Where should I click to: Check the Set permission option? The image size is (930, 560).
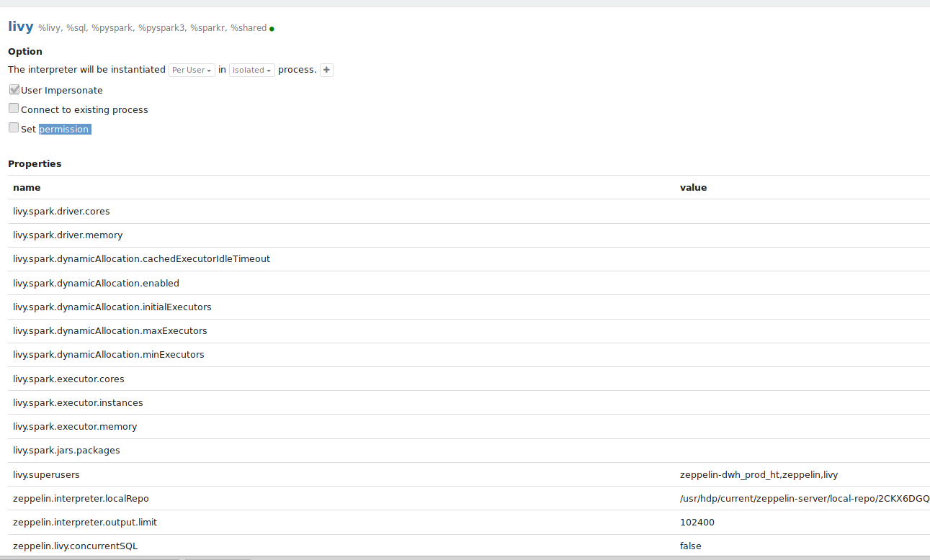coord(14,127)
